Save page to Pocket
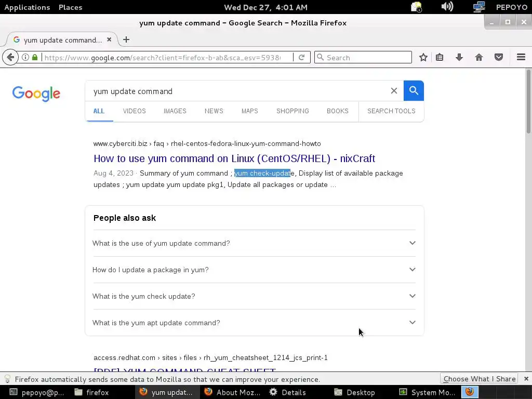The image size is (532, 399). pos(498,57)
